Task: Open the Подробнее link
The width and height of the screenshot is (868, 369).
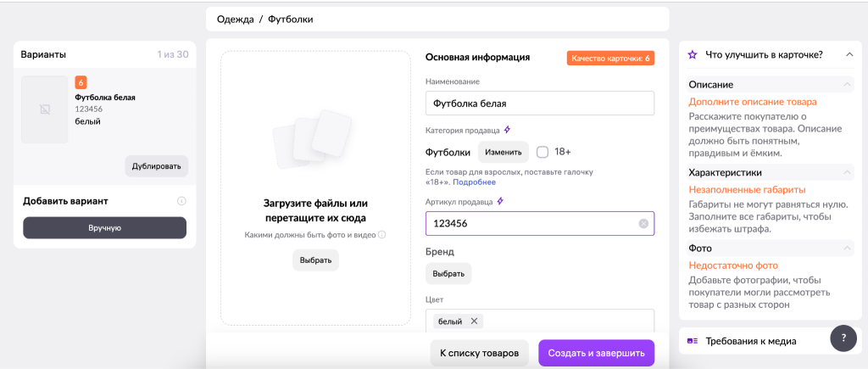Action: [475, 182]
